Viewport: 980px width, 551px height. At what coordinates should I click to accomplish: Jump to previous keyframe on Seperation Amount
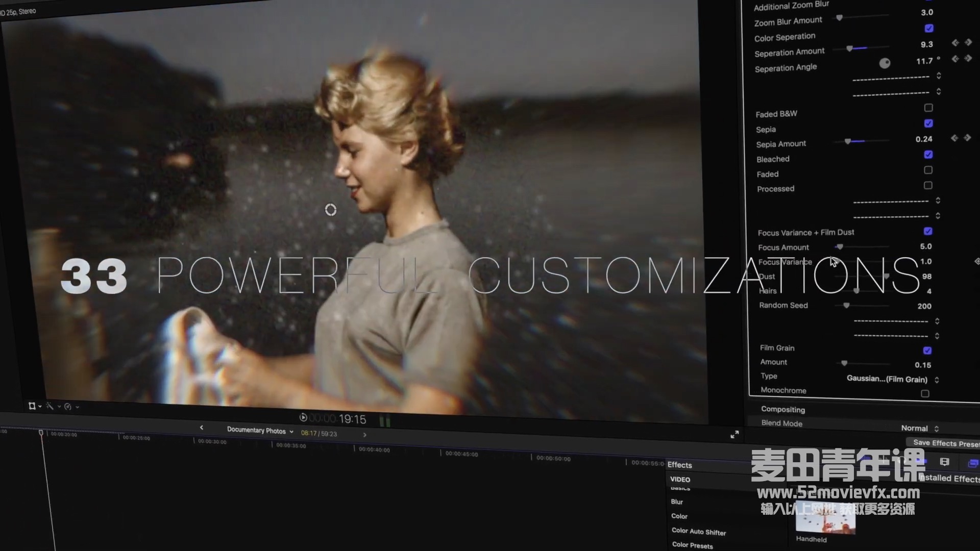pos(955,43)
